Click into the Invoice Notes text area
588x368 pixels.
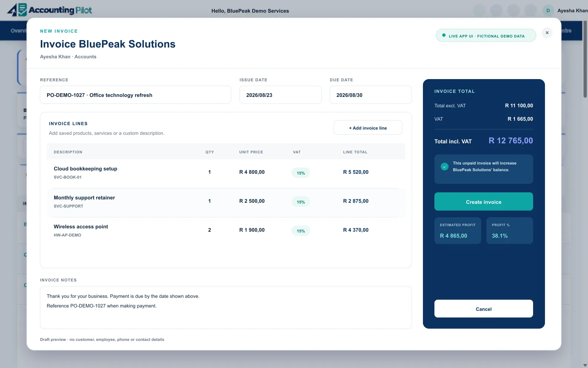point(226,307)
